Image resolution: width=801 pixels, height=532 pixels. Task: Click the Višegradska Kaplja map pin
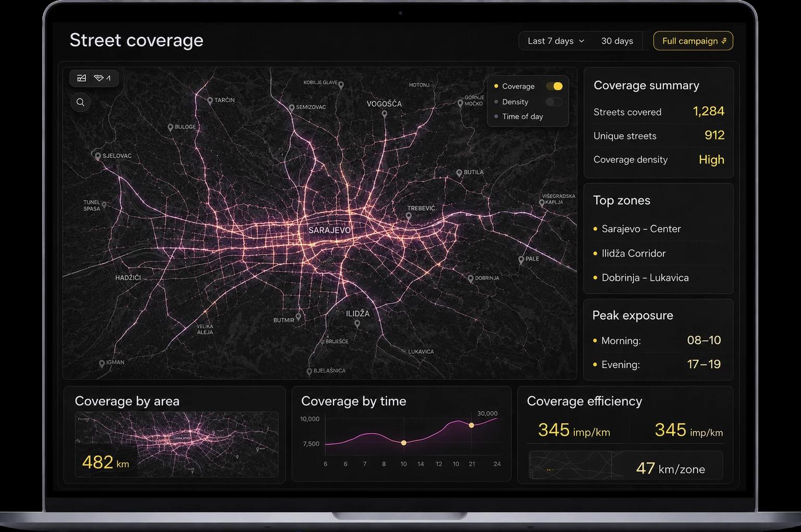(x=542, y=204)
